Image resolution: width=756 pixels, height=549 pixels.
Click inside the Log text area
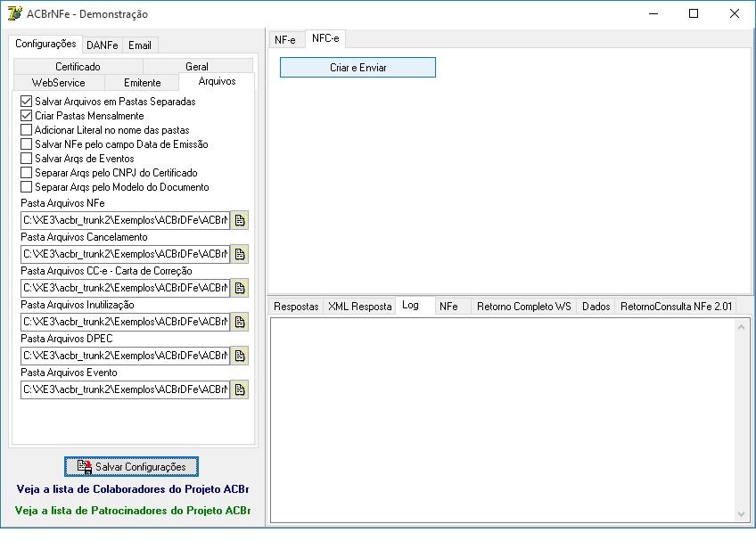pos(503,420)
